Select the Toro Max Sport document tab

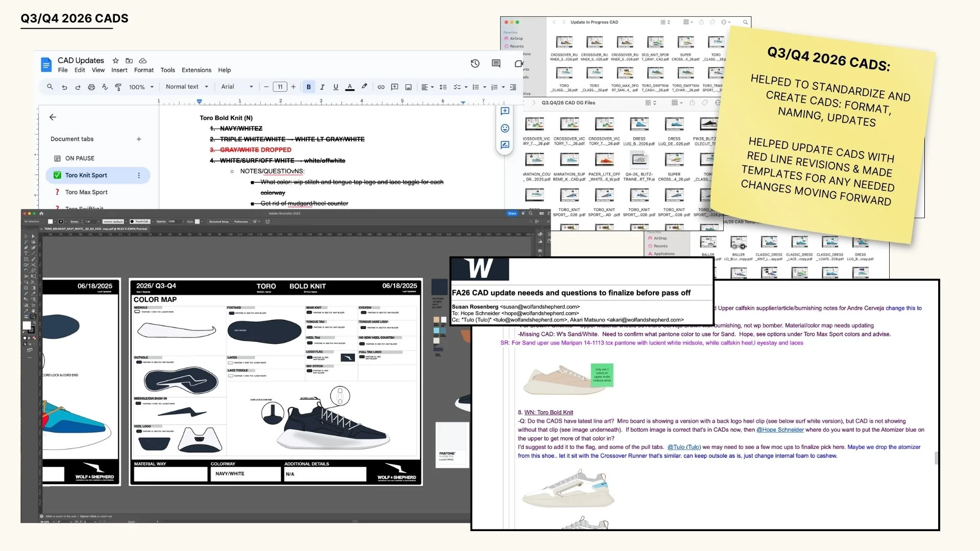(86, 192)
